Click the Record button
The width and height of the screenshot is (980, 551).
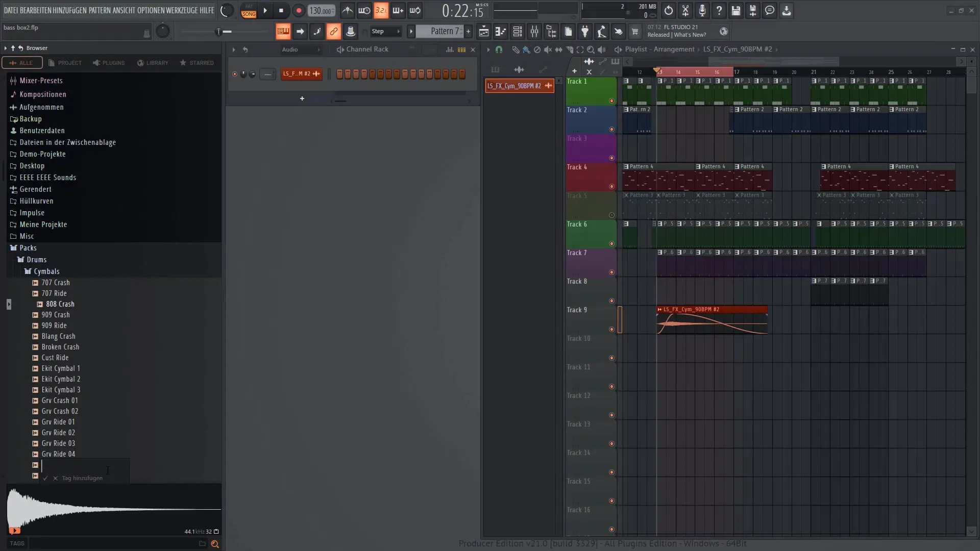point(299,11)
